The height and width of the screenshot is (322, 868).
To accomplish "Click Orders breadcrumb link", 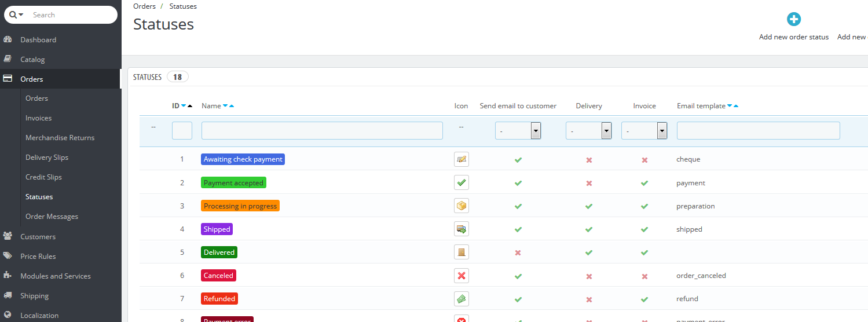I will click(x=144, y=6).
